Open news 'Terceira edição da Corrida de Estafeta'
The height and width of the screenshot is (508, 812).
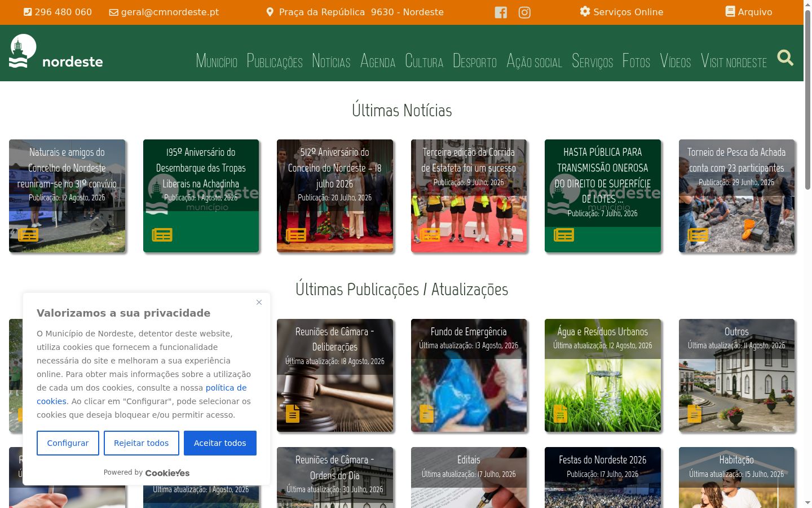(x=469, y=196)
